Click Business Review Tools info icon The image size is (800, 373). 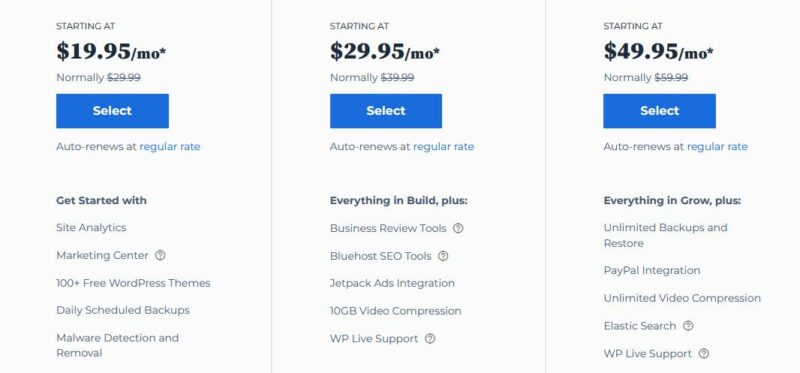click(458, 228)
